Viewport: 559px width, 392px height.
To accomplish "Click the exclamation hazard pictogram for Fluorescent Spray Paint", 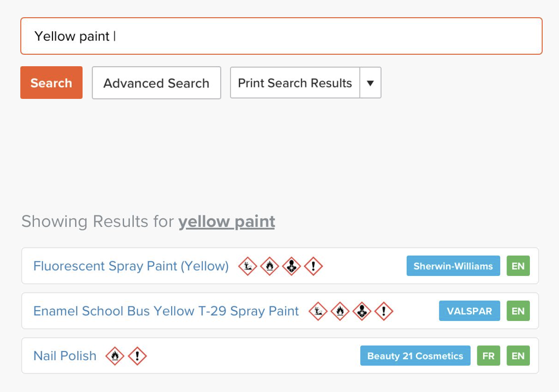I will click(314, 266).
